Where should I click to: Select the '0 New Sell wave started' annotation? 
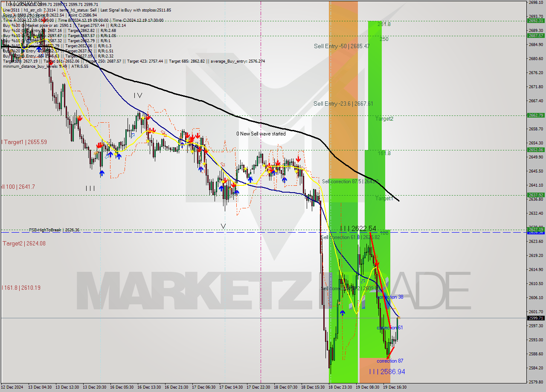[x=261, y=134]
